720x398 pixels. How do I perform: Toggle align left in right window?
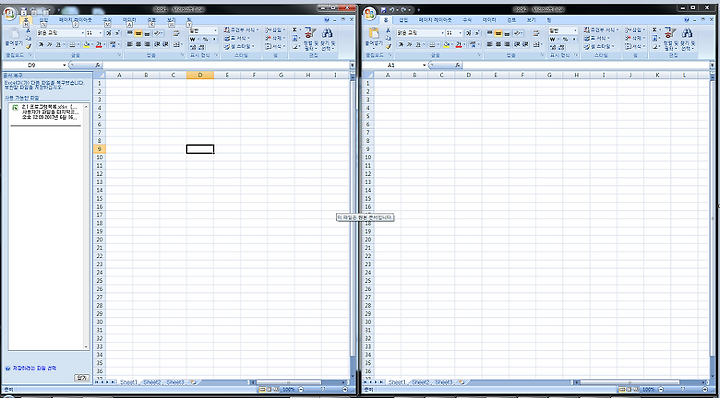pos(490,44)
